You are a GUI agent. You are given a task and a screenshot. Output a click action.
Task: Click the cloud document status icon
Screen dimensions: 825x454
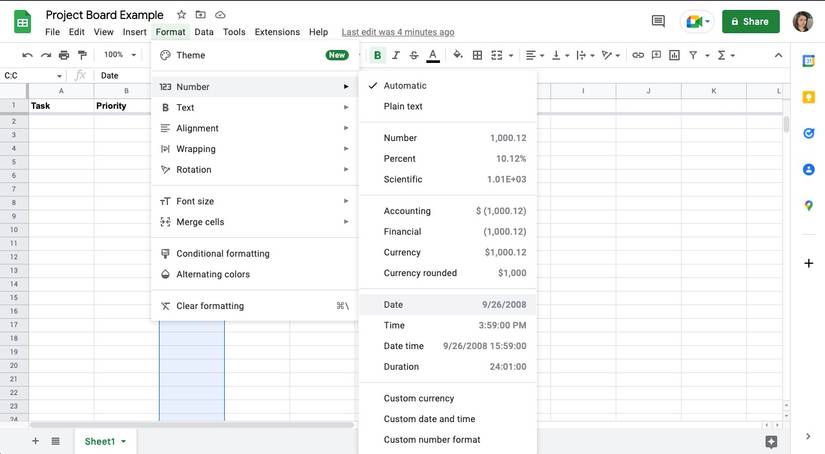coord(220,15)
